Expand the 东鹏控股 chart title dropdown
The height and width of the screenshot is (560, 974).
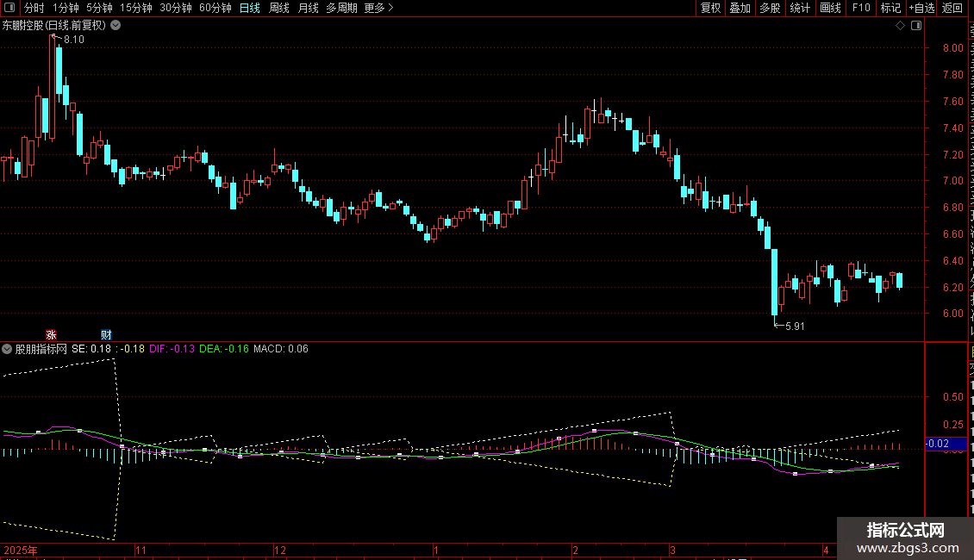[x=116, y=26]
